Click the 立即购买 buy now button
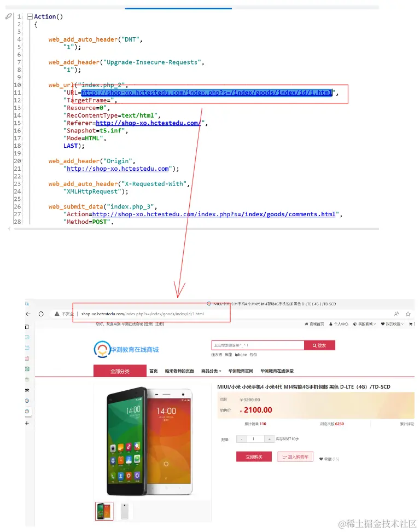The height and width of the screenshot is (532, 420). point(254,456)
